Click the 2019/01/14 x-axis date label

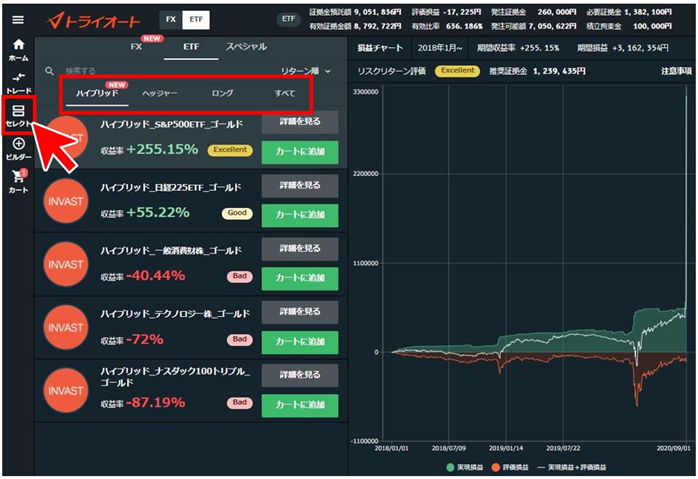[x=506, y=448]
